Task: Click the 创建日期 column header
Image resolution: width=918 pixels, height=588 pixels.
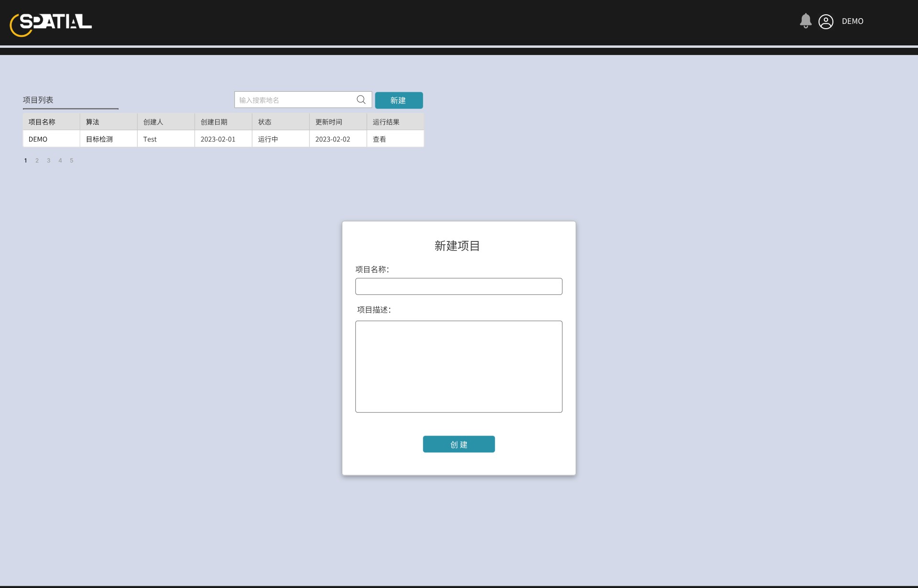Action: [x=223, y=122]
